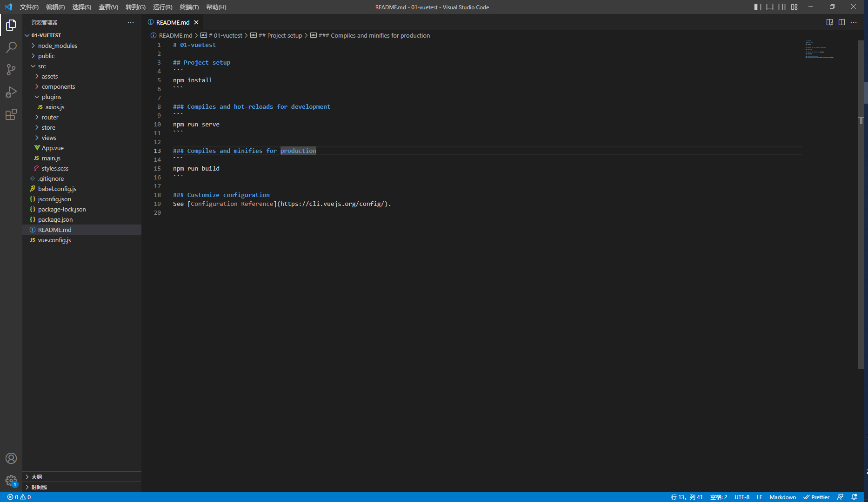Open the notifications bell icon
The image size is (868, 502).
[854, 497]
